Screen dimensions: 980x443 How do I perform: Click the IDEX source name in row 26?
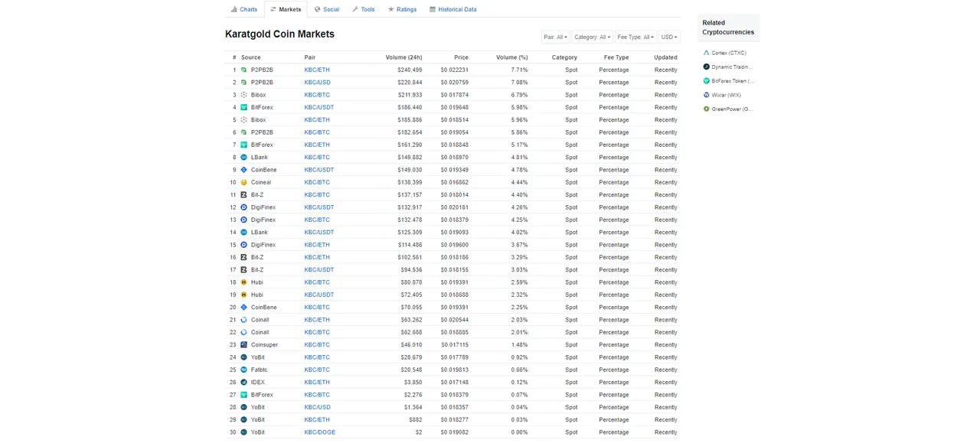[x=258, y=382]
